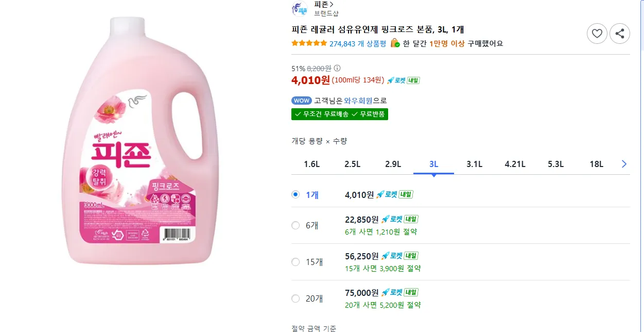The width and height of the screenshot is (644, 332).
Task: Click the share icon button
Action: (x=620, y=34)
